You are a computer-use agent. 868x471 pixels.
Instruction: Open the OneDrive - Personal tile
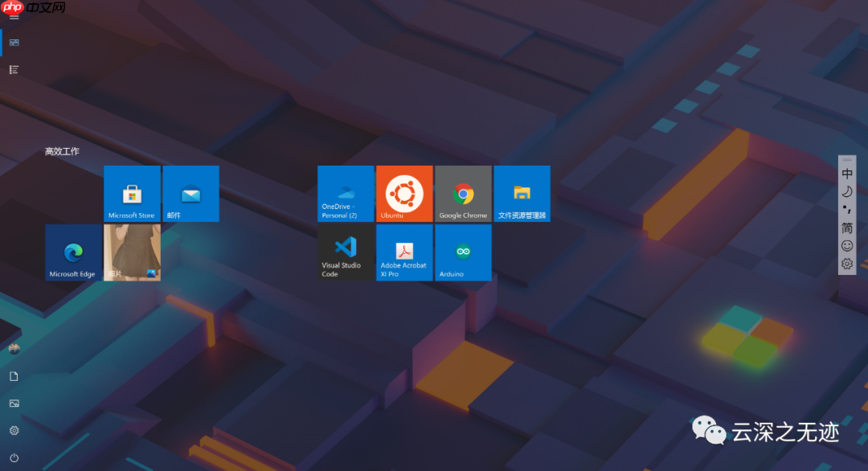click(346, 193)
